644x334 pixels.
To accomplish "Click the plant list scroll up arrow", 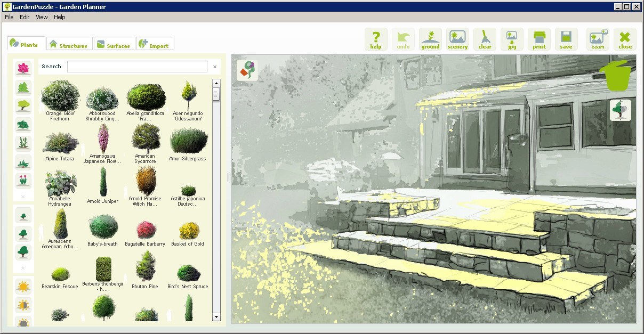I will click(x=216, y=83).
